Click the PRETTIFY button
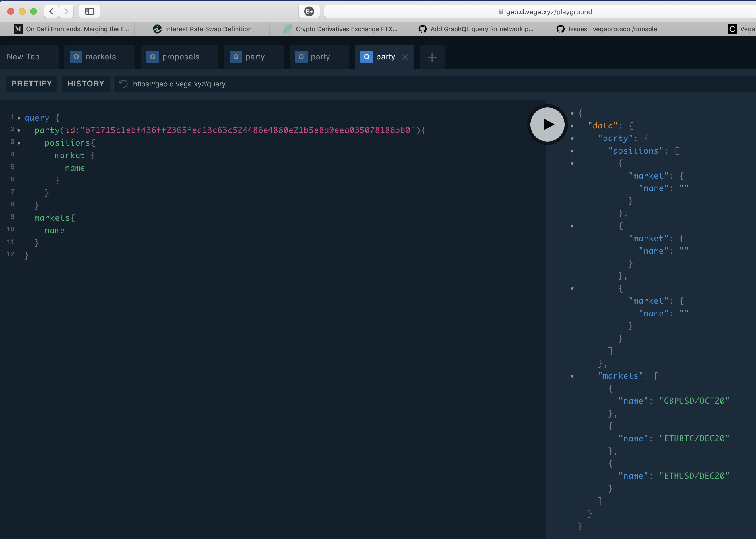The width and height of the screenshot is (756, 539). click(32, 84)
